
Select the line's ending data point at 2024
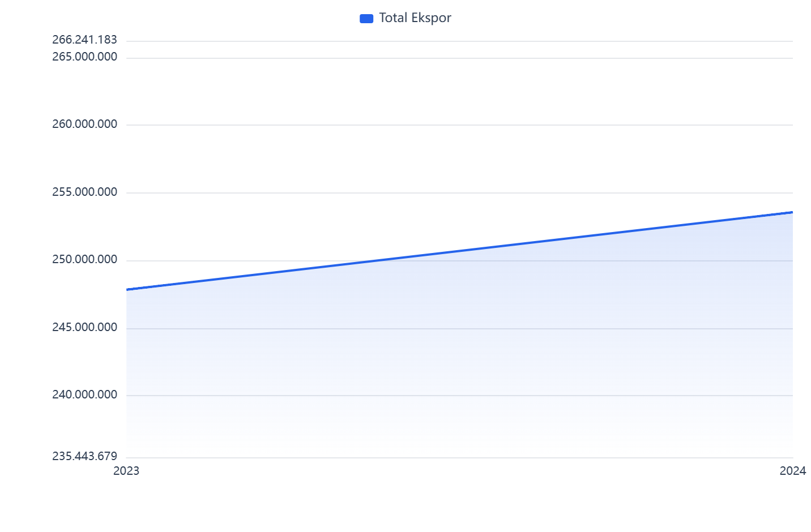point(792,212)
